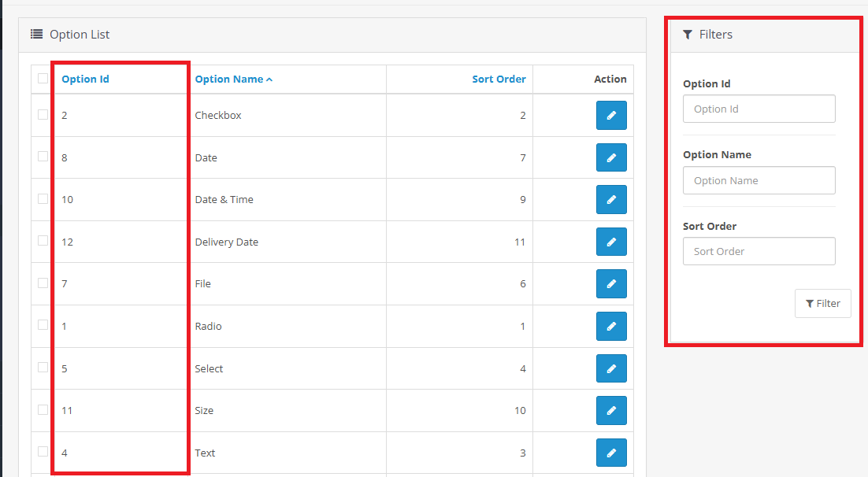
Task: Sort by the Sort Order column header
Action: tap(499, 79)
